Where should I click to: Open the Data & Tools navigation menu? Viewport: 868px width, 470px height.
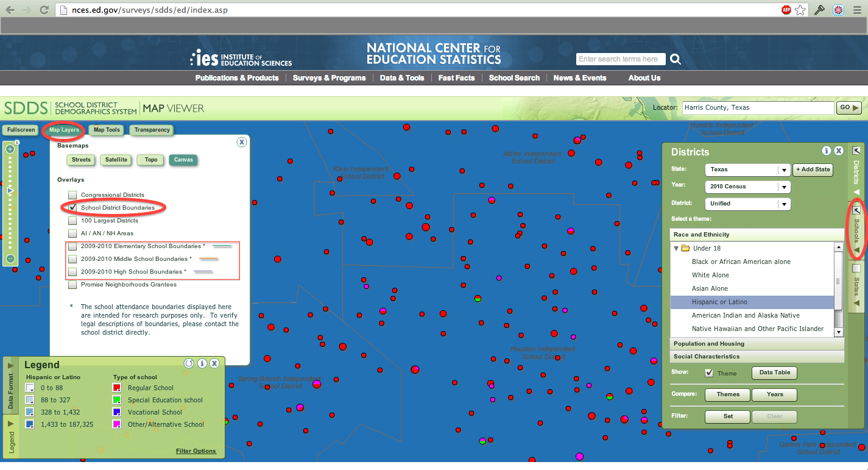402,78
